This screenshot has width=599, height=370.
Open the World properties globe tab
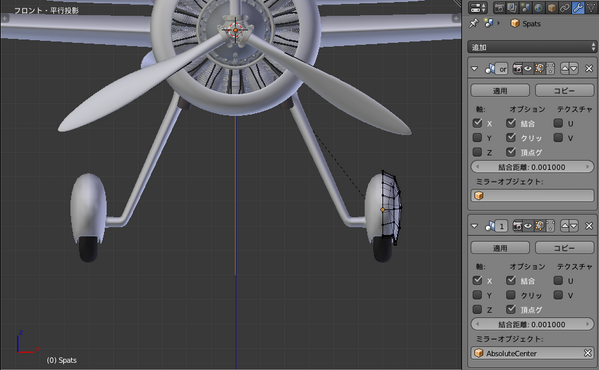[538, 7]
